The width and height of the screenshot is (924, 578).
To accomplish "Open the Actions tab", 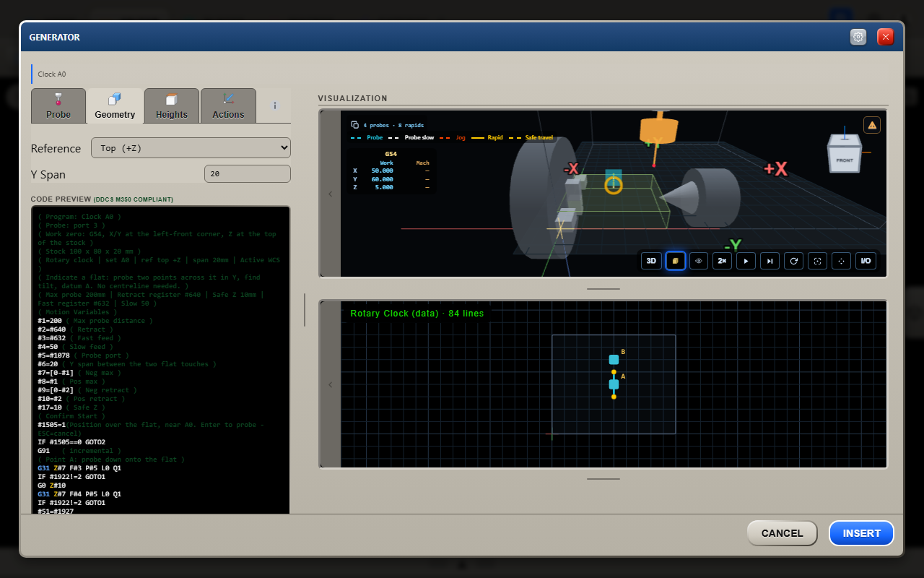I will point(228,105).
